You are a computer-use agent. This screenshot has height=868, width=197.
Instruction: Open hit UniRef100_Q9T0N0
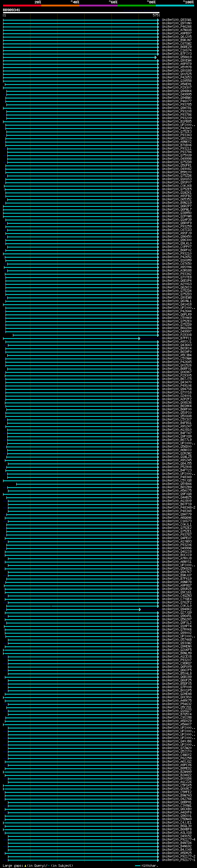coord(177,23)
